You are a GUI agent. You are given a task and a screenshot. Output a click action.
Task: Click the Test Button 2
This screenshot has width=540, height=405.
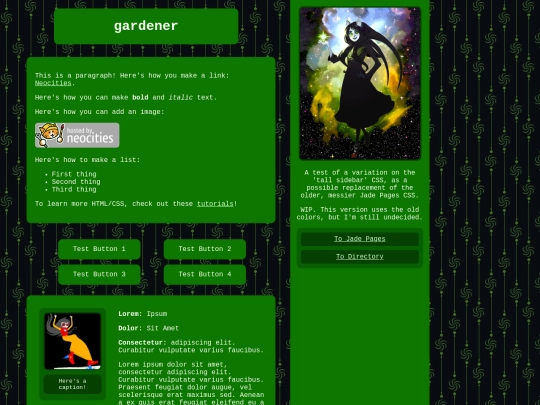pos(205,249)
